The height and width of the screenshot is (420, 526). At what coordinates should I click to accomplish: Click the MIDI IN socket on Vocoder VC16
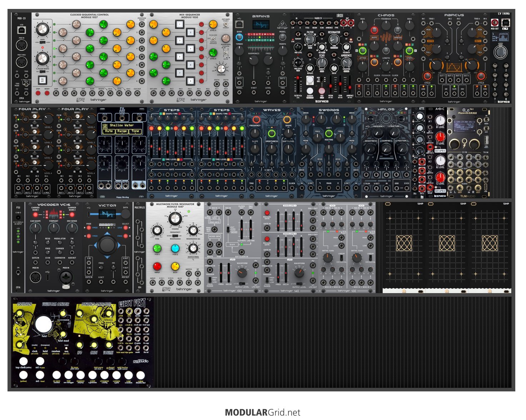tap(35, 277)
